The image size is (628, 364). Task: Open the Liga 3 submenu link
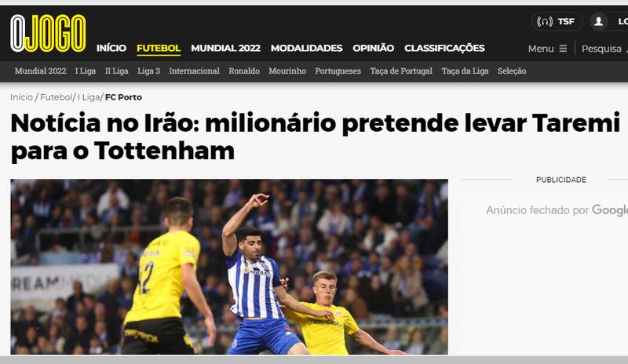coord(148,71)
